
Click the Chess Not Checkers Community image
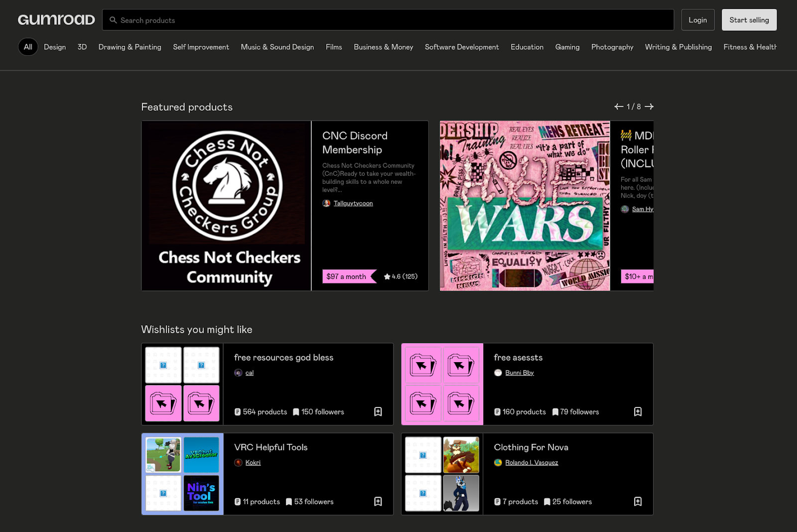227,206
